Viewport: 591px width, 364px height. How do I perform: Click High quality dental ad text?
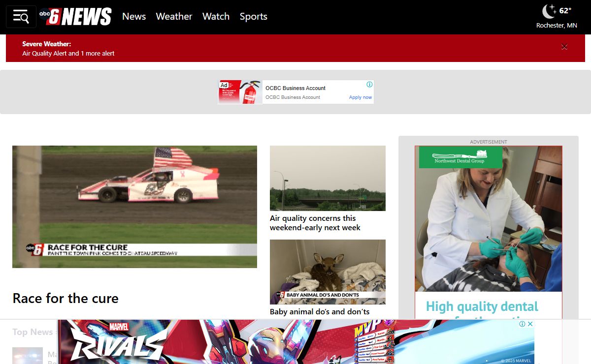(482, 306)
